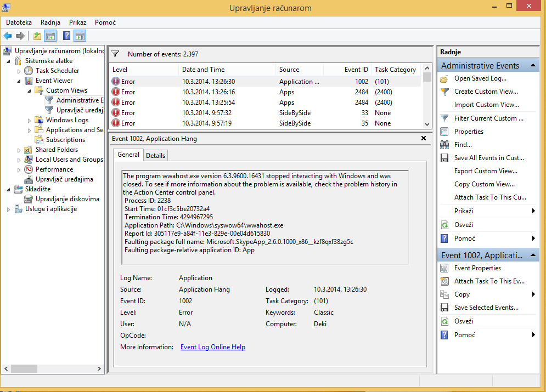Image resolution: width=546 pixels, height=392 pixels.
Task: Click the Save All Events disk icon
Action: pos(444,158)
